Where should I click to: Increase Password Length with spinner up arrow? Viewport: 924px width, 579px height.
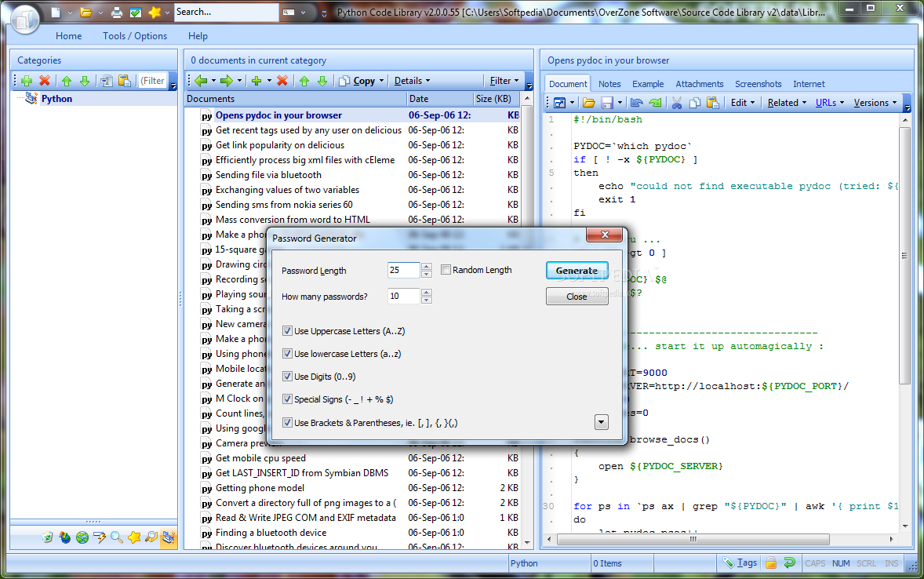(427, 267)
